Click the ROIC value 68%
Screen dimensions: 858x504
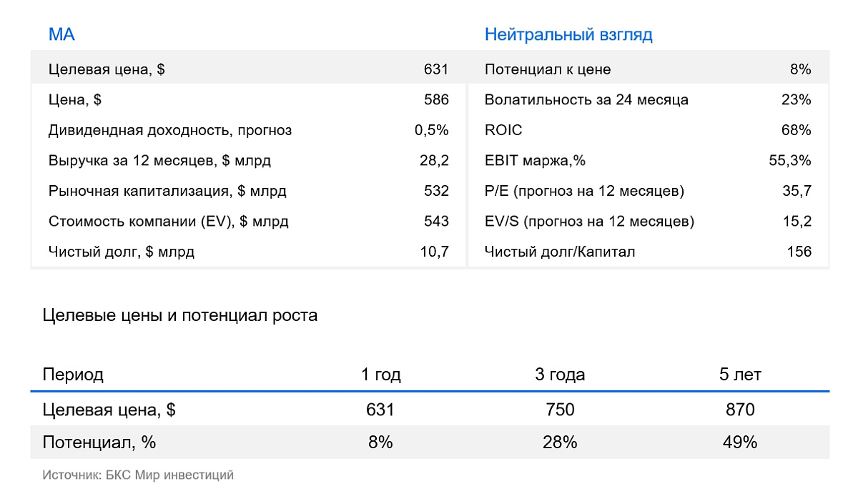pos(797,130)
